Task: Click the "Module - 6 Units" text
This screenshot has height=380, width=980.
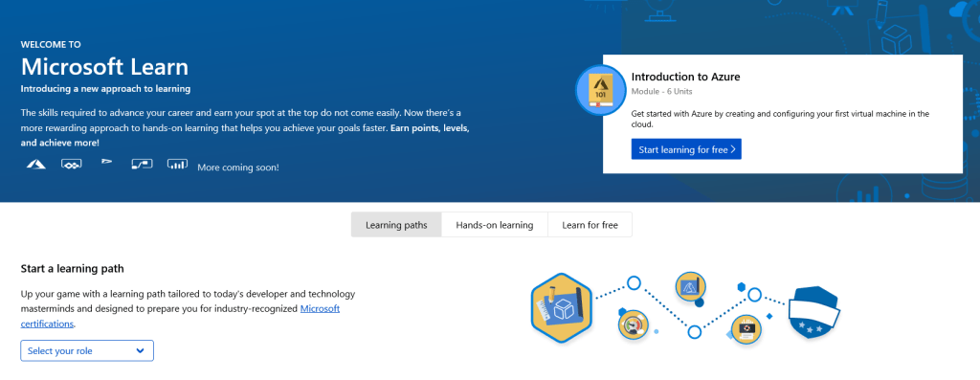Action: coord(662,91)
